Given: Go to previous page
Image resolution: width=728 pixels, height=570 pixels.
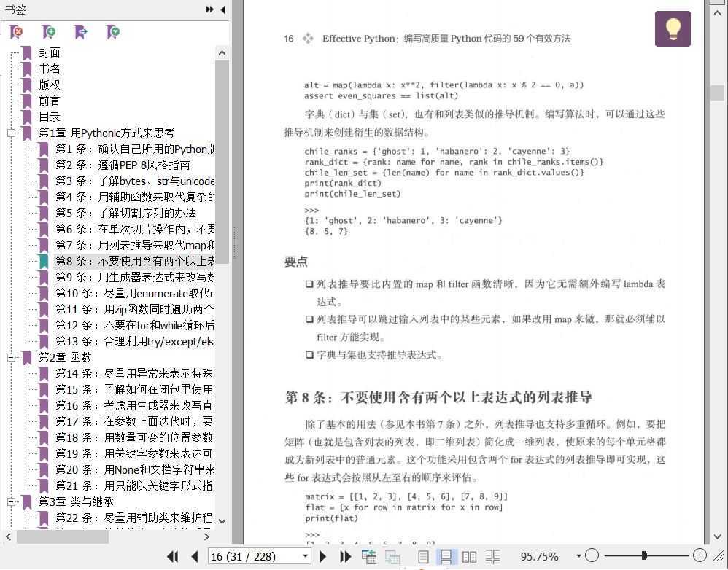Looking at the screenshot, I should point(195,556).
